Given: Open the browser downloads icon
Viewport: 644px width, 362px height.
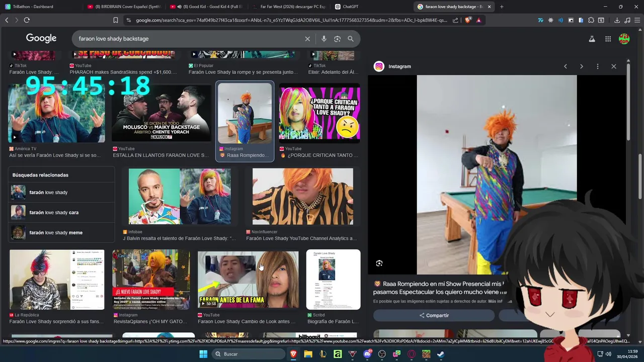Looking at the screenshot, I should click(617, 20).
